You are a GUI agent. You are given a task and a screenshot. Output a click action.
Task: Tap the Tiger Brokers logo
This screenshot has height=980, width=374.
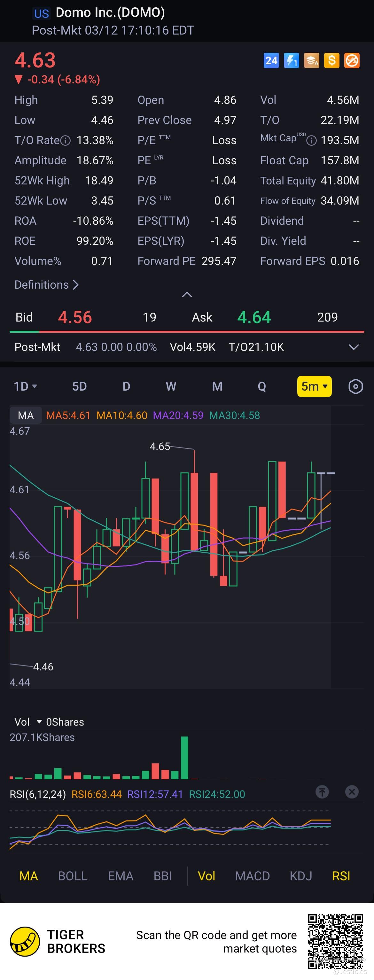point(25,942)
